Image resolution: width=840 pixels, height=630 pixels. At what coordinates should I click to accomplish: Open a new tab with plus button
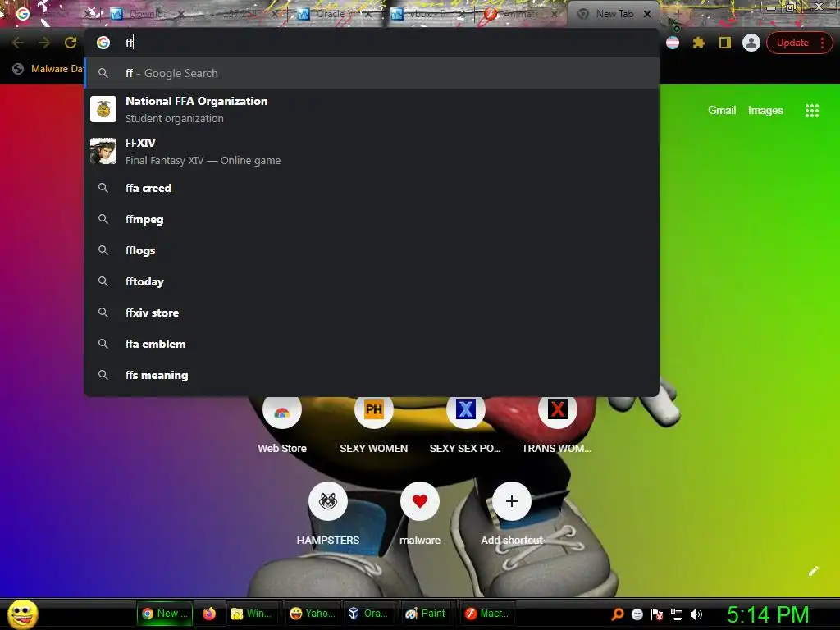coord(677,14)
